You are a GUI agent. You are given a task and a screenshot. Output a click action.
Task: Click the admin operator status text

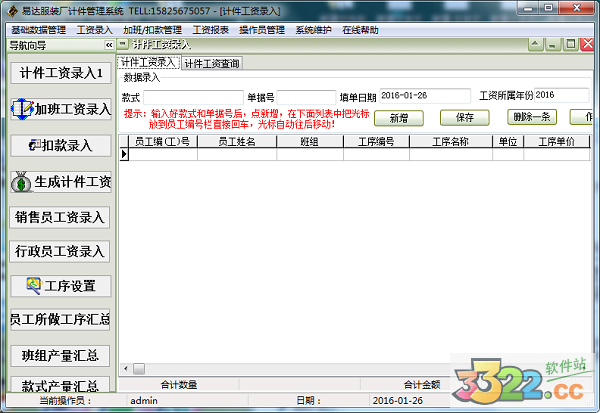pyautogui.click(x=144, y=401)
